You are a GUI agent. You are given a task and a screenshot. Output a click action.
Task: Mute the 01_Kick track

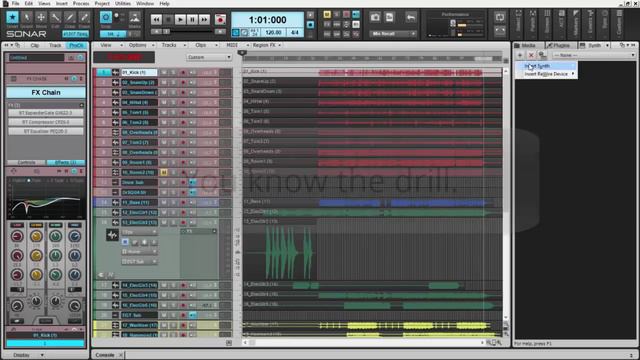point(164,73)
